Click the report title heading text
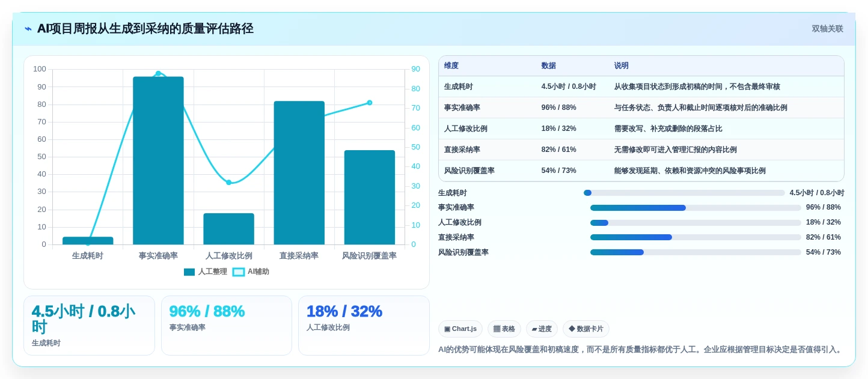The height and width of the screenshot is (379, 868). click(145, 29)
